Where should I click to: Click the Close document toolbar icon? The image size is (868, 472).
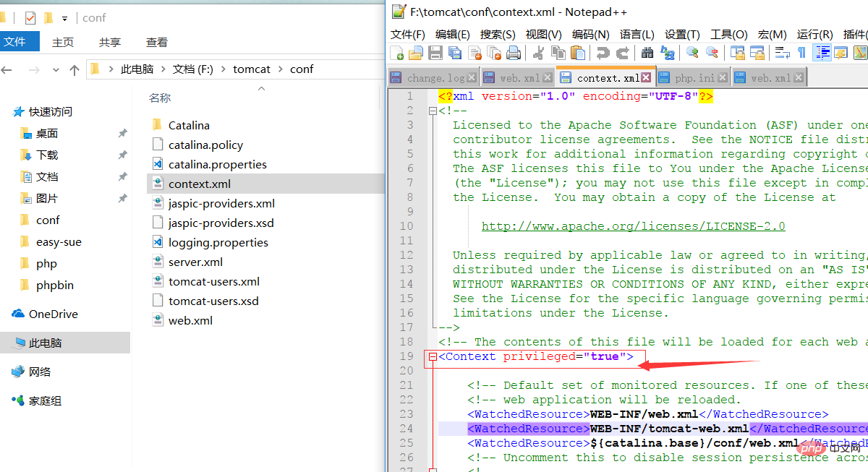tap(475, 52)
